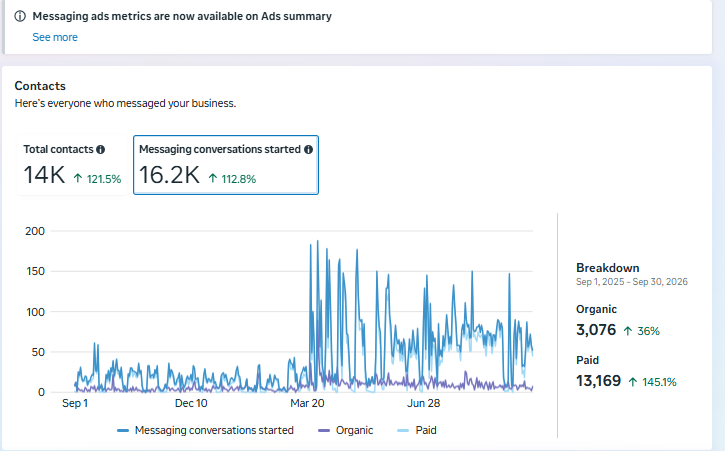Click info icon next to Total contacts
The height and width of the screenshot is (451, 725).
point(100,149)
